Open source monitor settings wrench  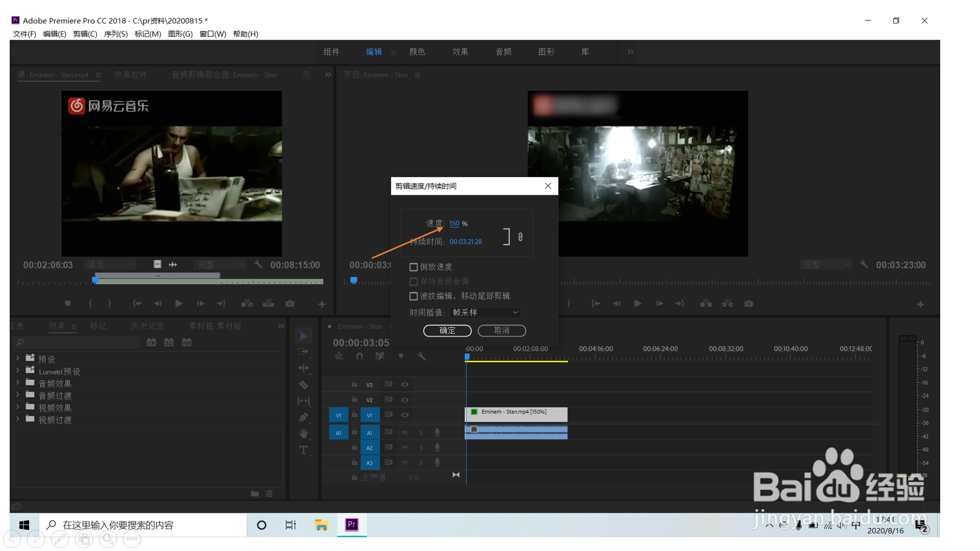258,264
